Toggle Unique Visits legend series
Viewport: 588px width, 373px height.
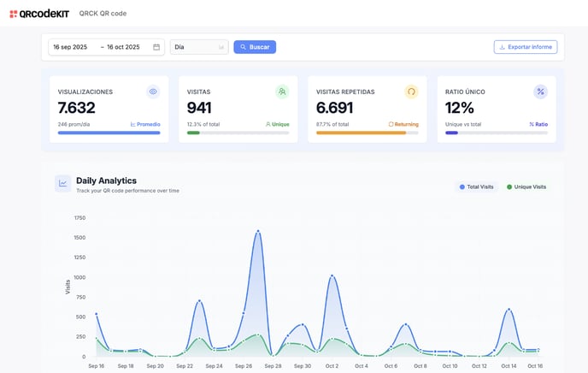[526, 186]
